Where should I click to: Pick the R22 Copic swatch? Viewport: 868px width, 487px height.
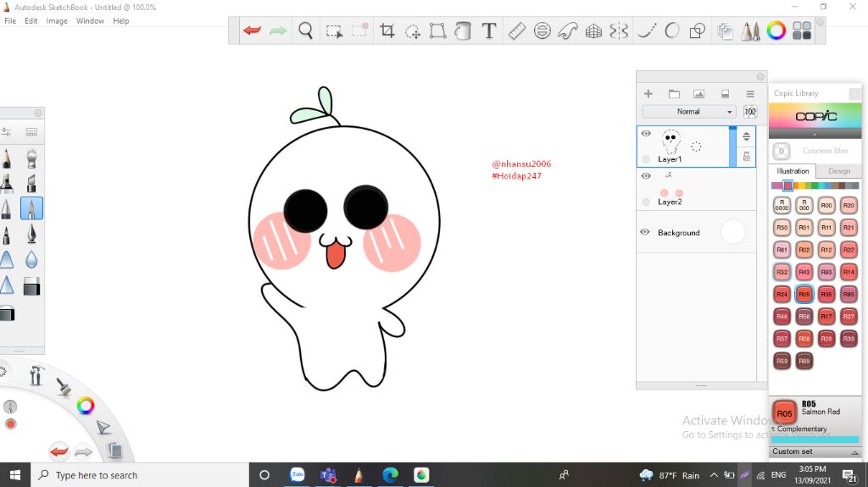click(x=849, y=250)
